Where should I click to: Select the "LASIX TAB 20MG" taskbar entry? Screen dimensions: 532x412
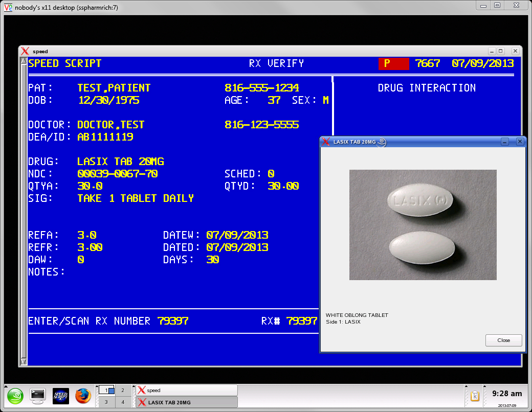187,402
